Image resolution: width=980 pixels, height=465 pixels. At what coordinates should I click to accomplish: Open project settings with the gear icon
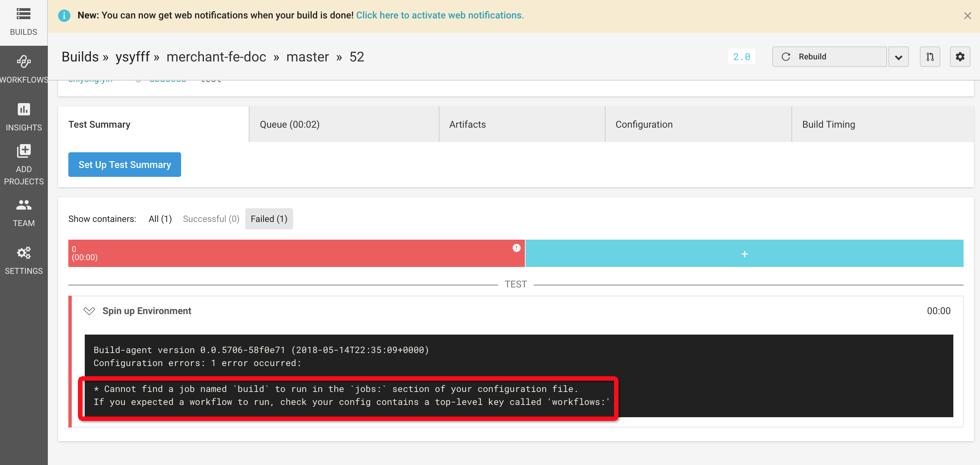(x=960, y=56)
